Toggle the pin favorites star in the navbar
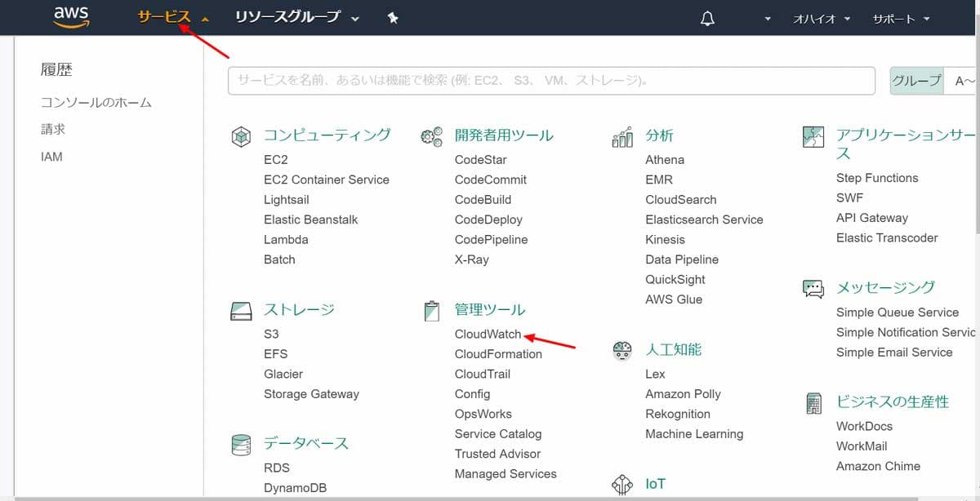This screenshot has height=501, width=980. (x=393, y=17)
